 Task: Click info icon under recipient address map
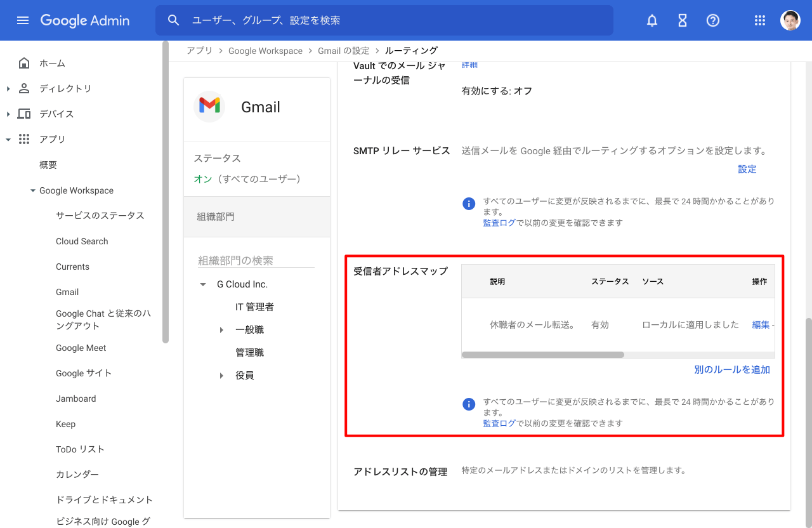pyautogui.click(x=469, y=404)
